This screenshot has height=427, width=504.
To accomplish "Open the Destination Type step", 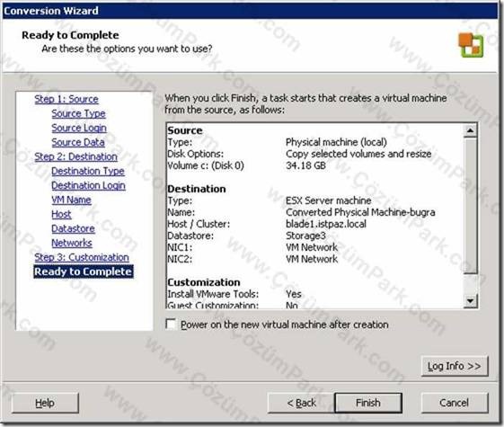I will [88, 171].
